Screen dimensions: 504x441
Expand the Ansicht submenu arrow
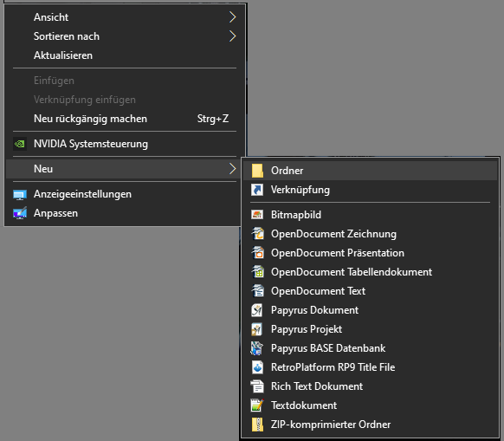tap(232, 17)
